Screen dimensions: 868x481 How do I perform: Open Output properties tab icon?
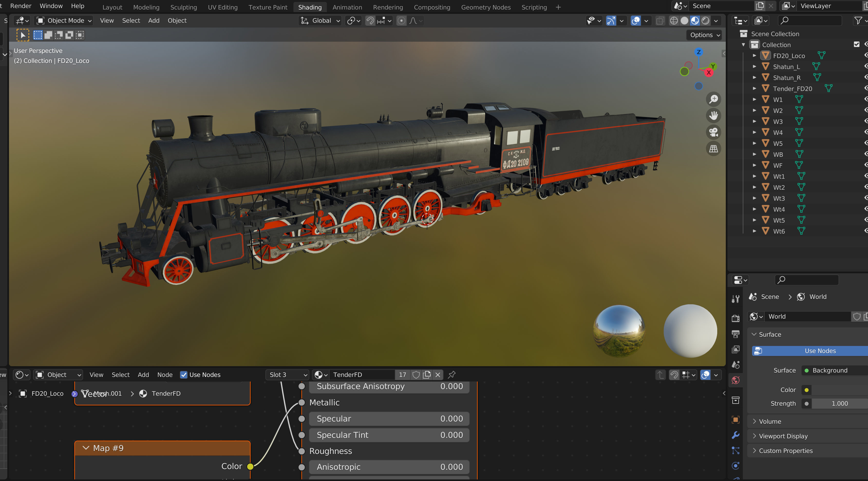tap(736, 334)
